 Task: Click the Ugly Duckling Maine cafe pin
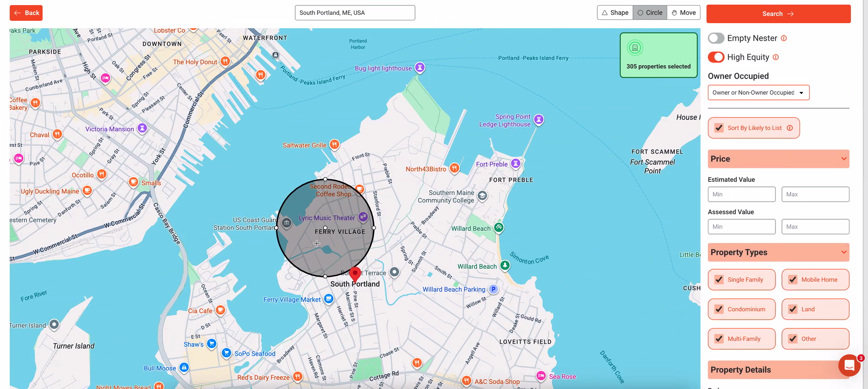(87, 191)
